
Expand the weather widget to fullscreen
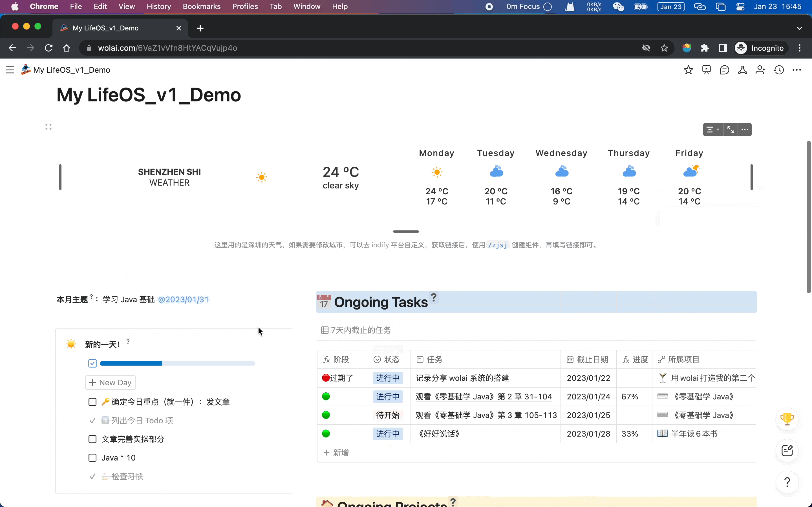731,130
